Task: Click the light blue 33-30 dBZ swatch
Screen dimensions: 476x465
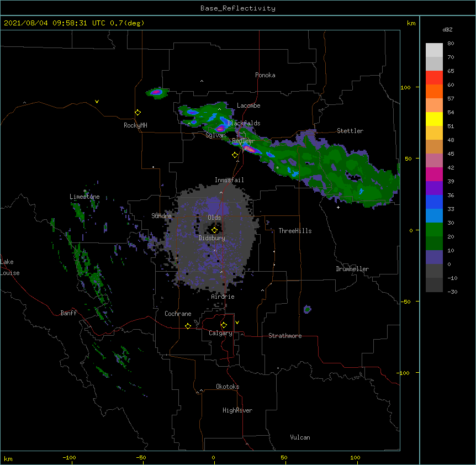Action: click(x=434, y=215)
